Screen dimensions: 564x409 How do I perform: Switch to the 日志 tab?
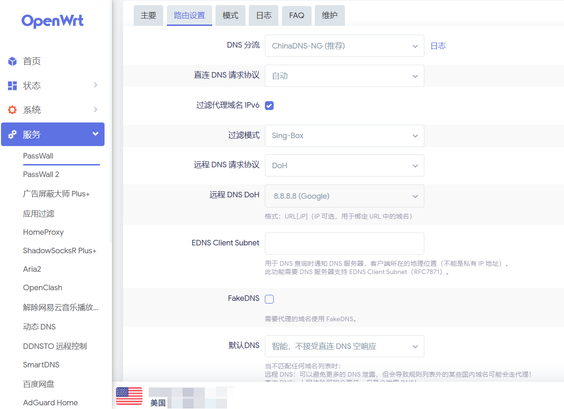pyautogui.click(x=263, y=15)
